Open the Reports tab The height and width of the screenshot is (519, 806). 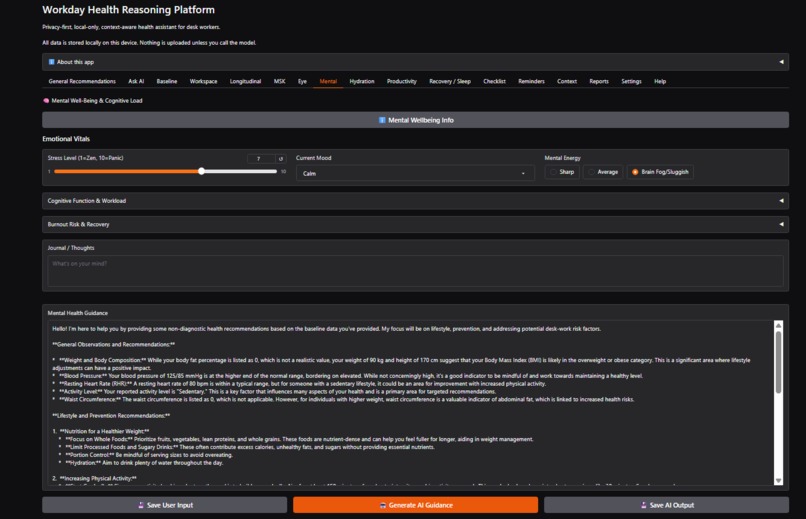pos(599,81)
